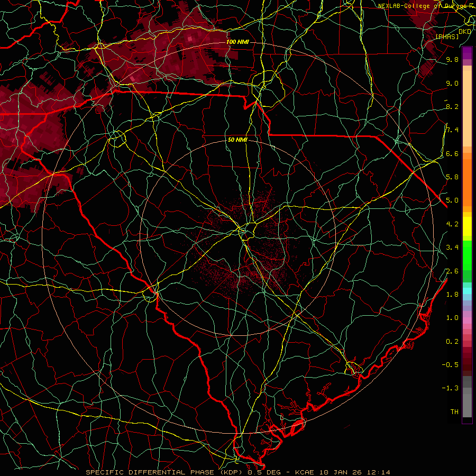Click the 3.4 legend value

pos(452,248)
